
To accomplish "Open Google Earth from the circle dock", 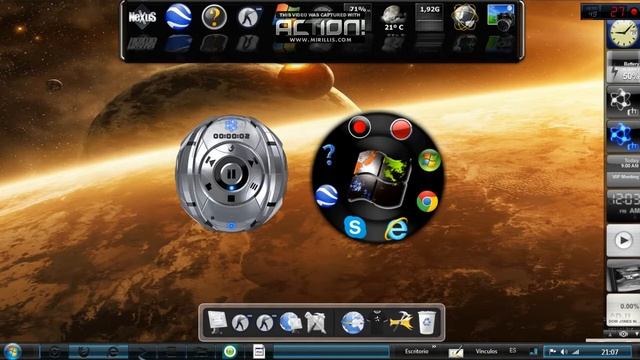I will coord(327,196).
